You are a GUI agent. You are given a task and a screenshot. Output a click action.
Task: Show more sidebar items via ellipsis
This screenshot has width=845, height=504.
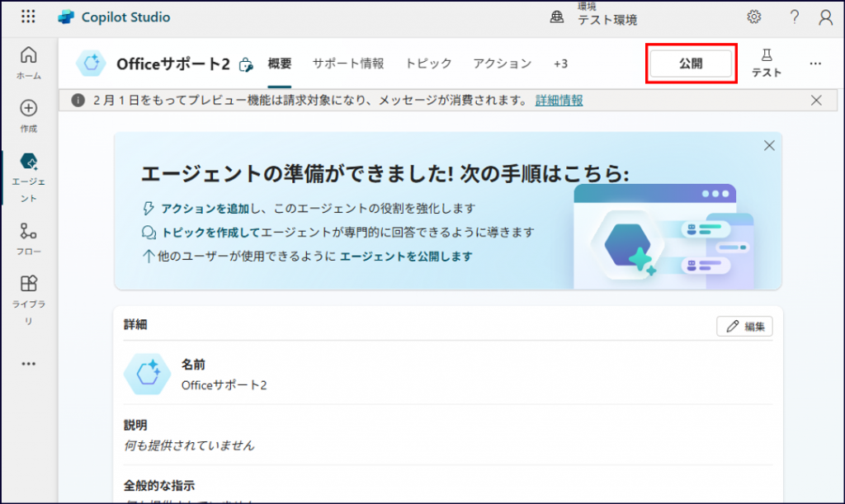click(x=29, y=364)
